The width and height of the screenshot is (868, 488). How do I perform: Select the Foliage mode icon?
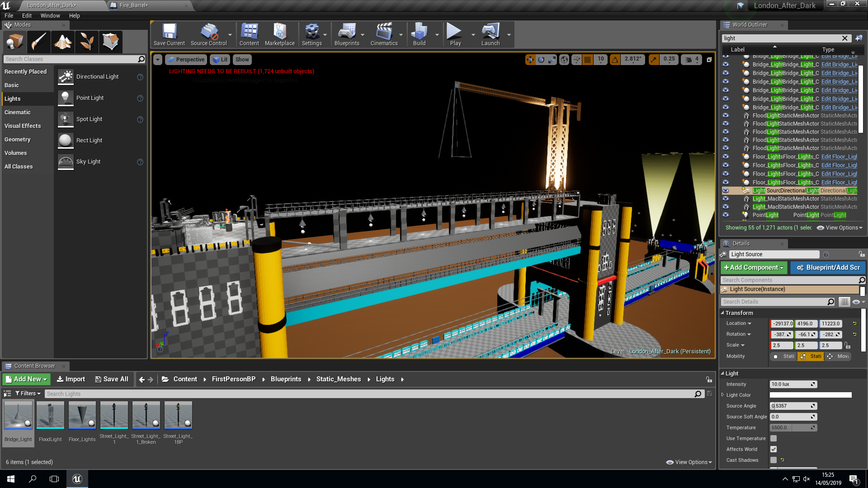(x=86, y=42)
